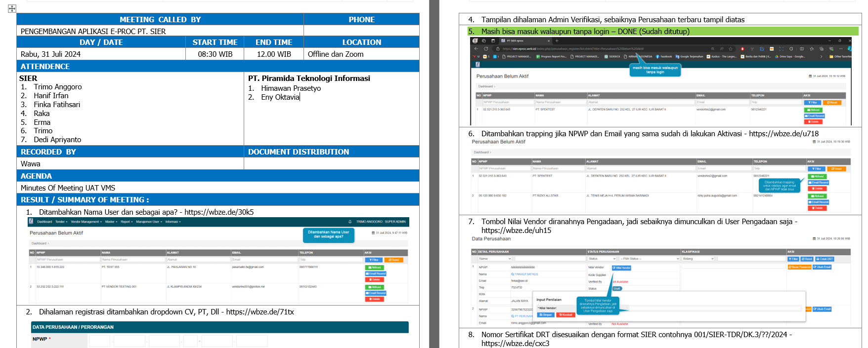
Task: Expand the Bidang dropdown
Action: (698, 259)
